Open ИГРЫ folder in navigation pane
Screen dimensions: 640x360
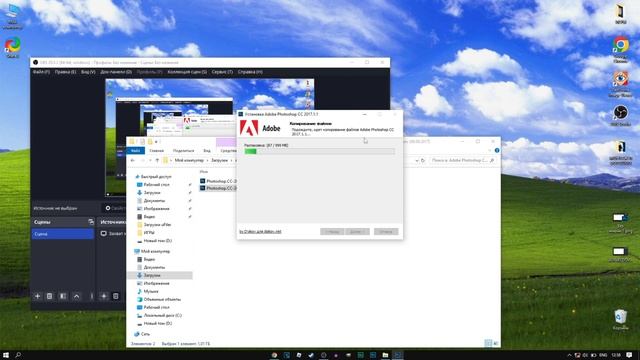pos(146,233)
